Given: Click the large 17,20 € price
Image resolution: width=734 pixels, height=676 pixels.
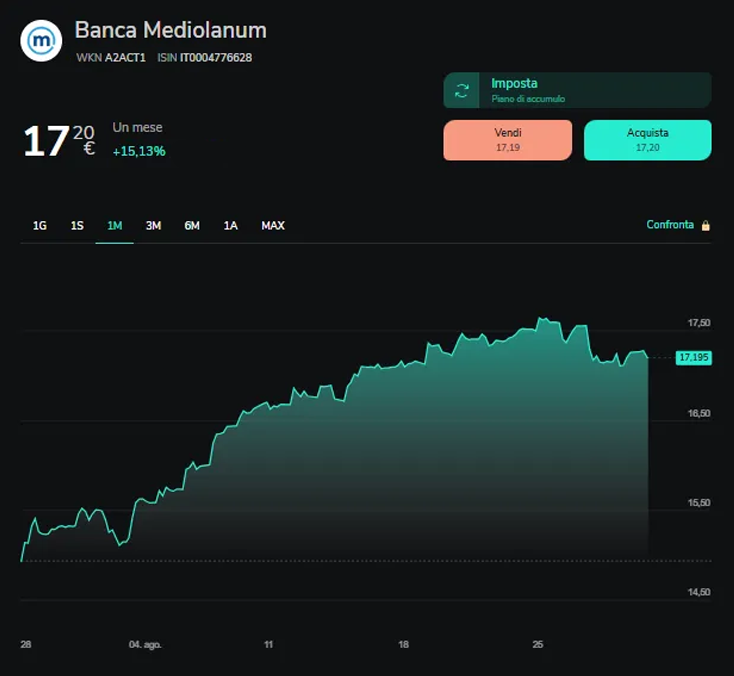Looking at the screenshot, I should coord(59,140).
